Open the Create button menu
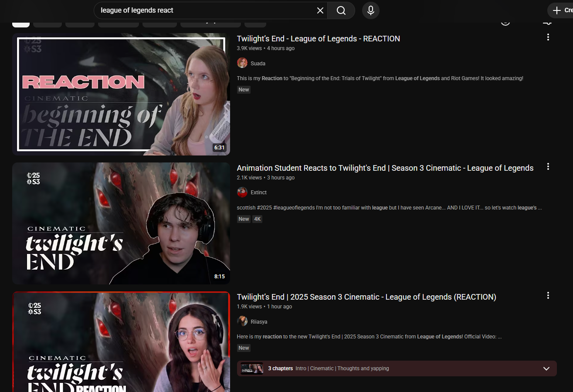This screenshot has width=573, height=392. coord(561,10)
